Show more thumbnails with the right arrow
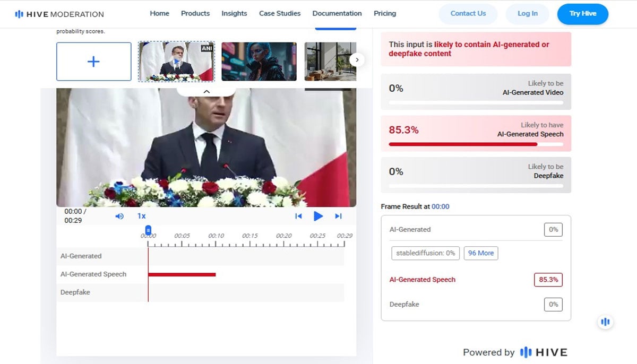This screenshot has width=637, height=364. click(x=357, y=60)
